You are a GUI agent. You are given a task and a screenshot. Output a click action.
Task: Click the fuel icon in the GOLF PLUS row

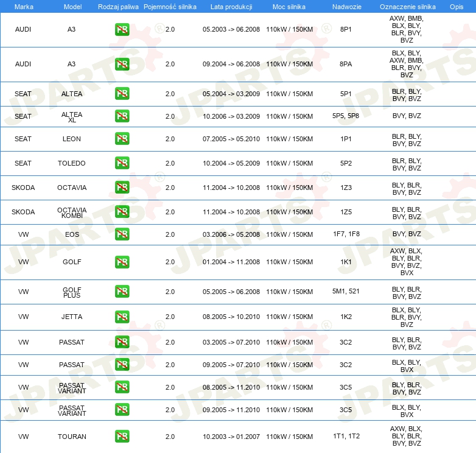pos(122,291)
